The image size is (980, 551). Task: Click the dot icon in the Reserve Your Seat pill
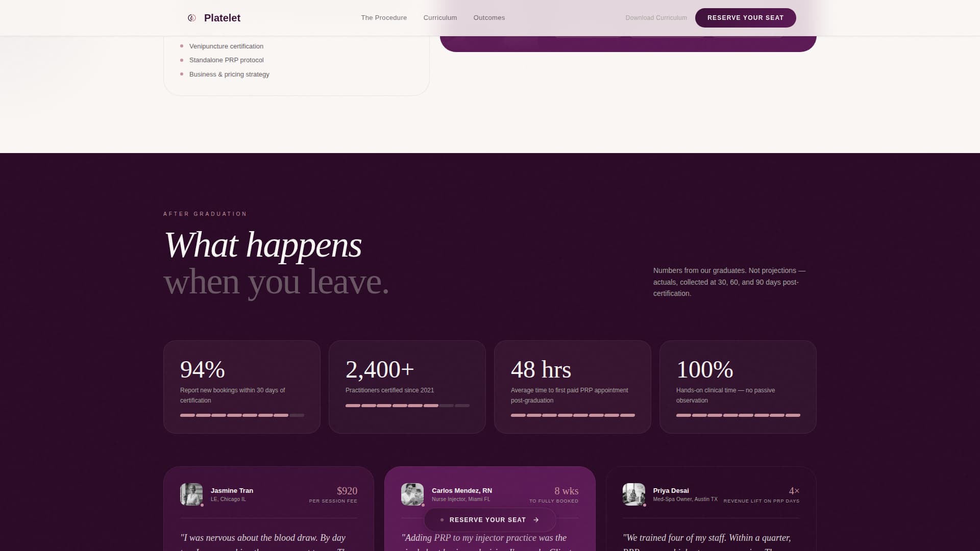(x=442, y=520)
